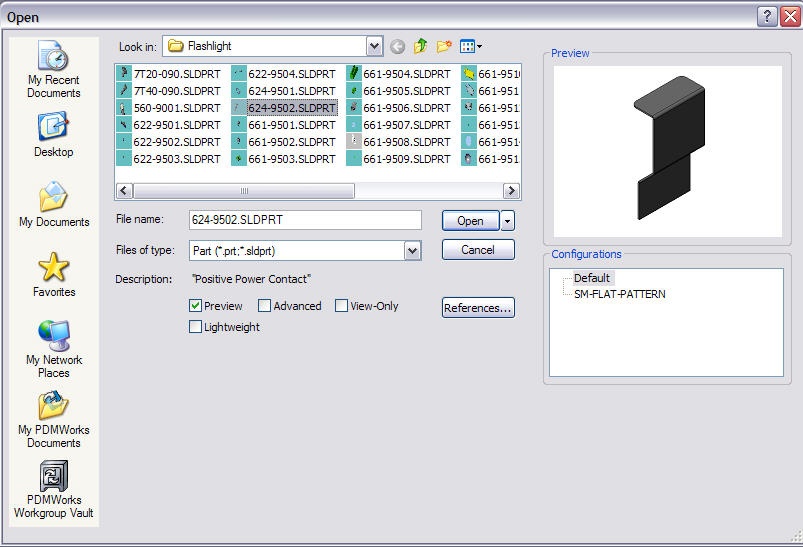Click the file list scroll right arrow
The width and height of the screenshot is (803, 547).
tap(511, 191)
